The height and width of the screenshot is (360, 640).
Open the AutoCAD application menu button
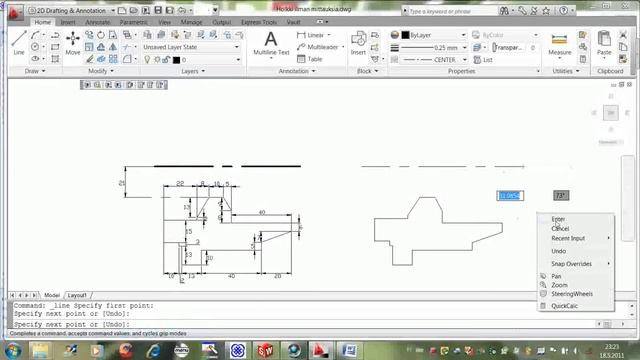(x=16, y=12)
